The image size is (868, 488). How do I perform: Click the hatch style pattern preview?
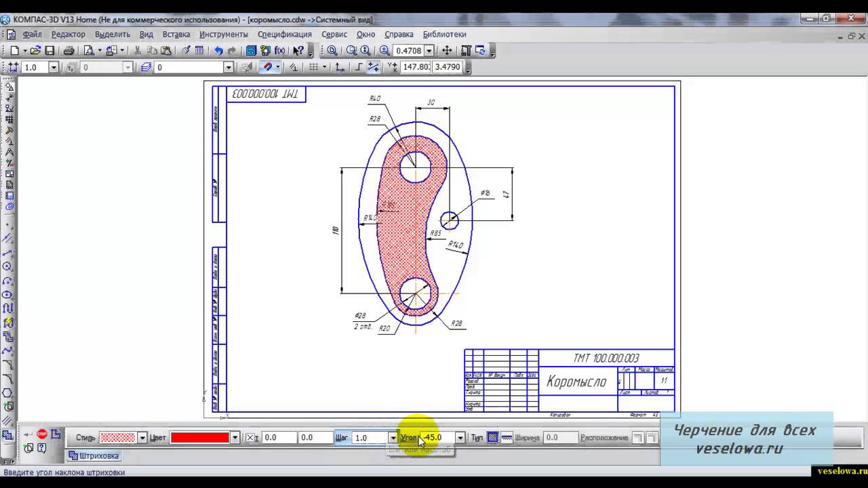pos(118,438)
